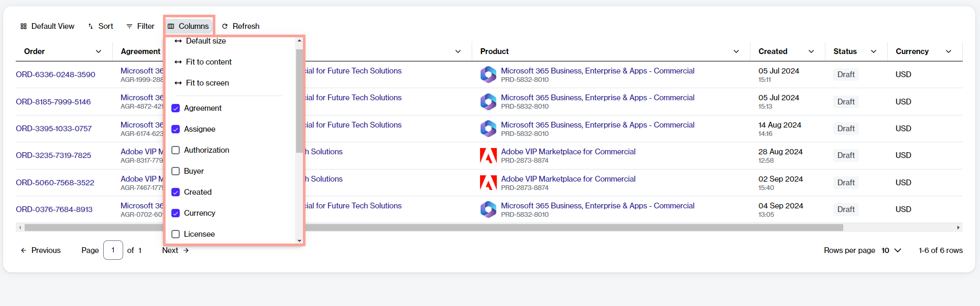Select Fit to content menu option
980x306 pixels.
click(209, 62)
